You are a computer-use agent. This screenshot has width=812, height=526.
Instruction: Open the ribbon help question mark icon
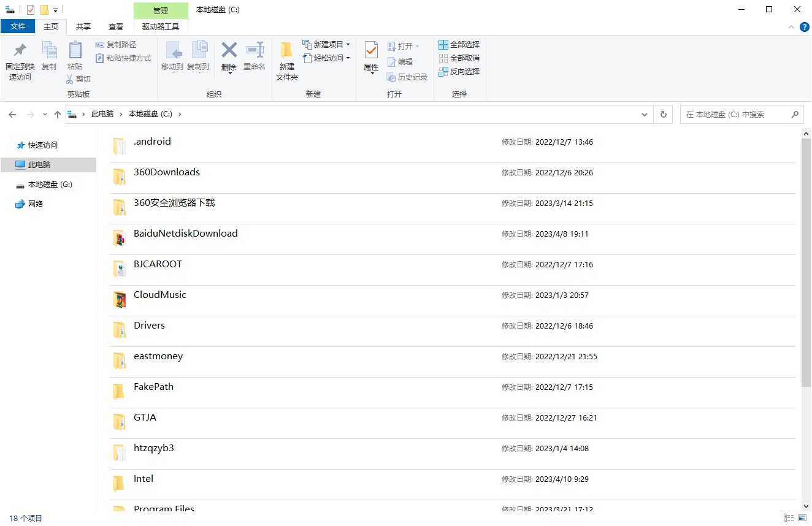pyautogui.click(x=805, y=27)
